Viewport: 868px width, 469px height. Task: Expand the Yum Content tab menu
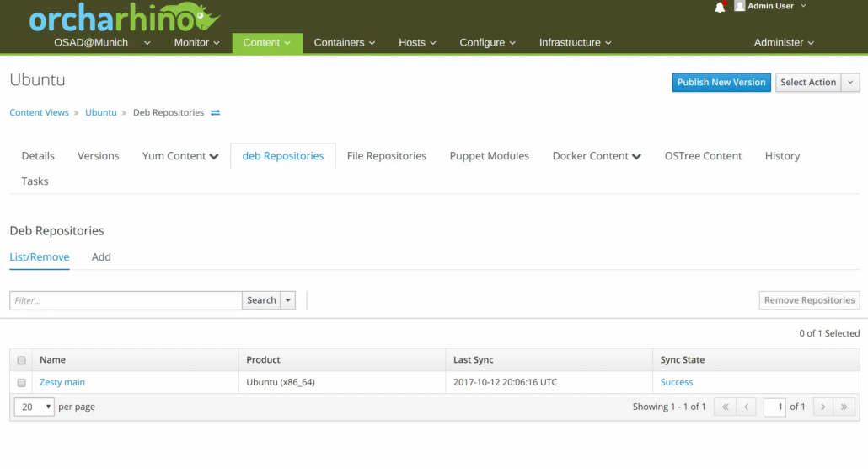180,156
